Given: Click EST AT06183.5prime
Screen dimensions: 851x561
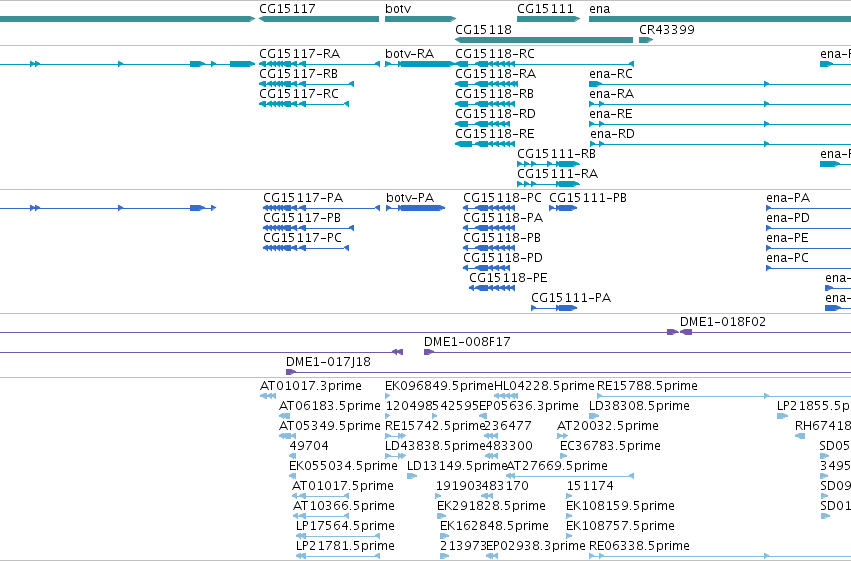Looking at the screenshot, I should tap(284, 417).
